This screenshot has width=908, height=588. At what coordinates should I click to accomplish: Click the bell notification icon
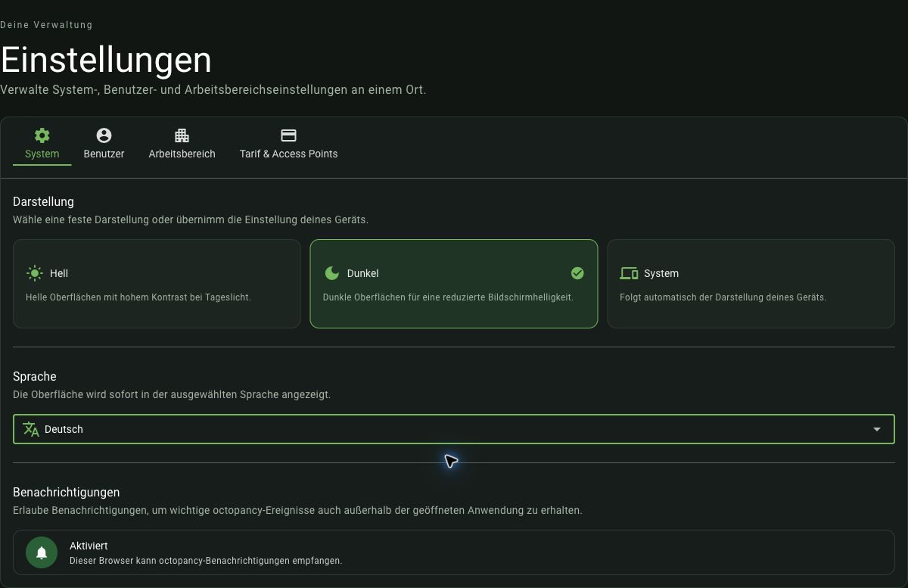(42, 552)
